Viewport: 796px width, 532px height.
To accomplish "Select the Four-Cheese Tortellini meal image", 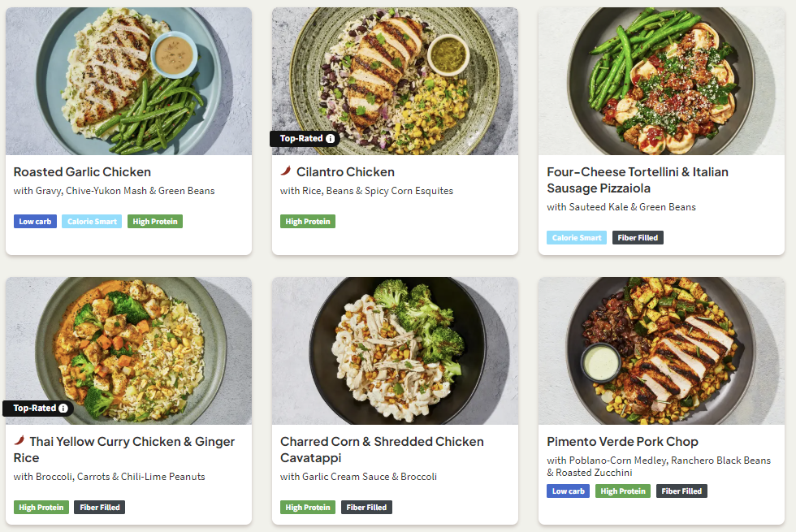I will click(x=661, y=81).
